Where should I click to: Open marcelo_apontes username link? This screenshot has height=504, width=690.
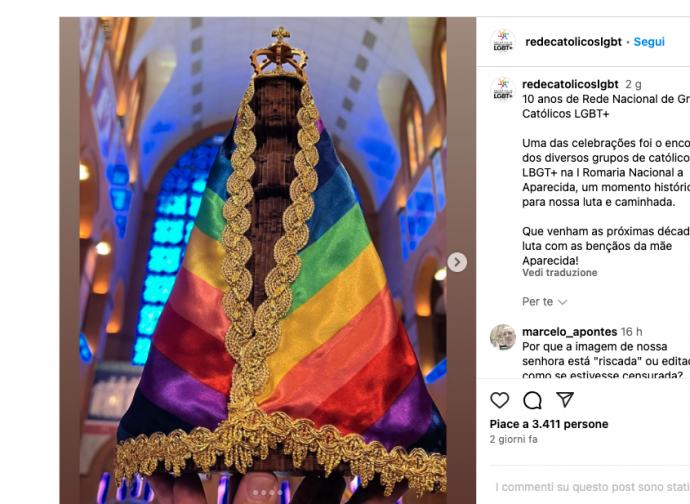point(569,331)
